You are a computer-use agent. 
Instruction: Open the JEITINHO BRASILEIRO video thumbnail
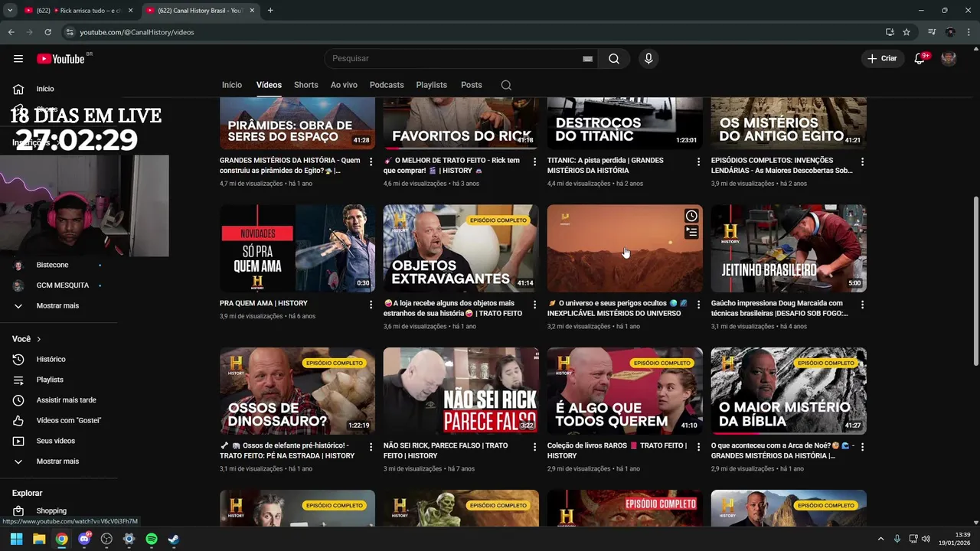tap(789, 248)
